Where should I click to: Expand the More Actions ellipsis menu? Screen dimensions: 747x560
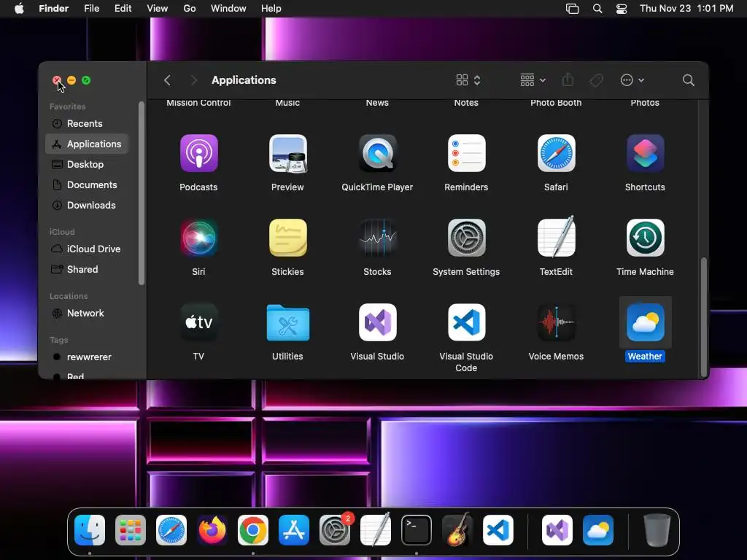632,80
